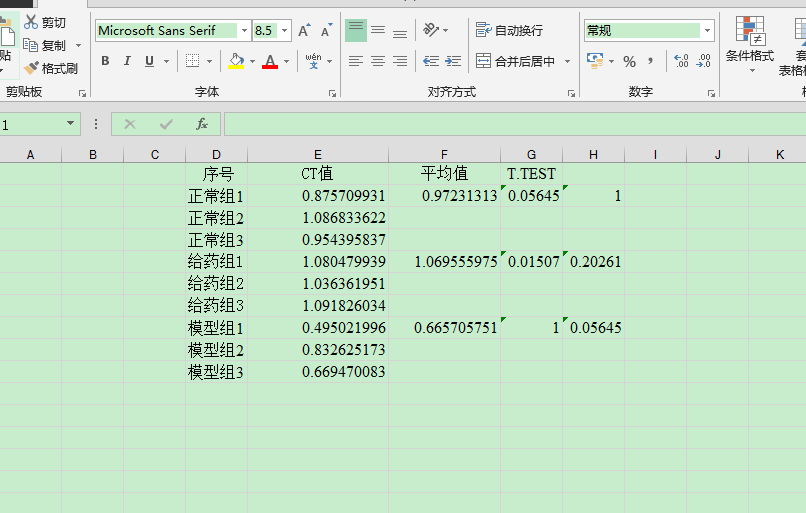Open Merge and Center dropdown arrow
Image resolution: width=806 pixels, height=513 pixels.
pyautogui.click(x=567, y=61)
